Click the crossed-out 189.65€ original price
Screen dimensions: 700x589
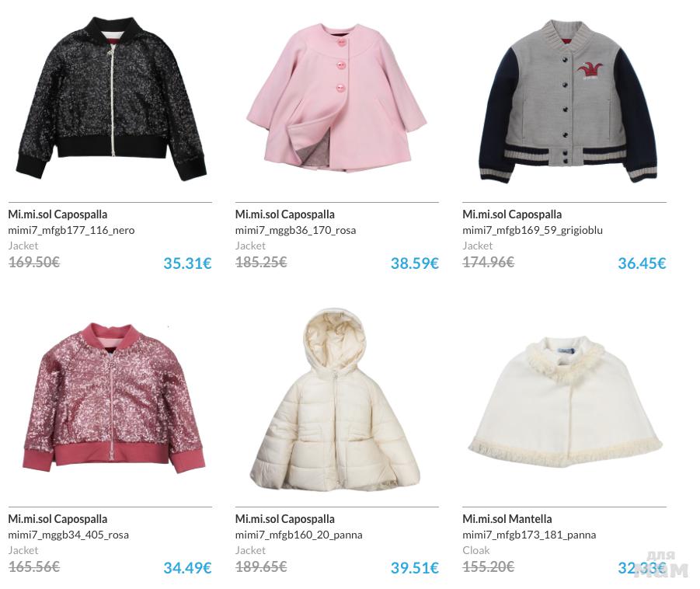[261, 566]
